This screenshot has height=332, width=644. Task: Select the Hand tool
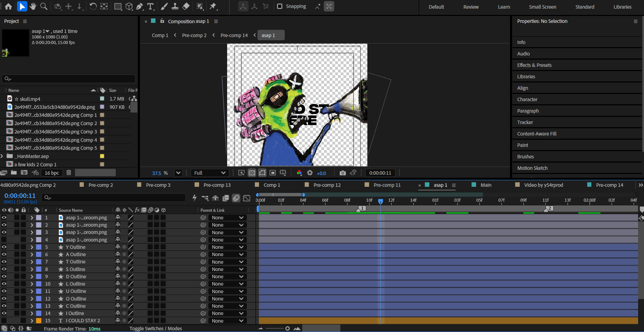(33, 6)
